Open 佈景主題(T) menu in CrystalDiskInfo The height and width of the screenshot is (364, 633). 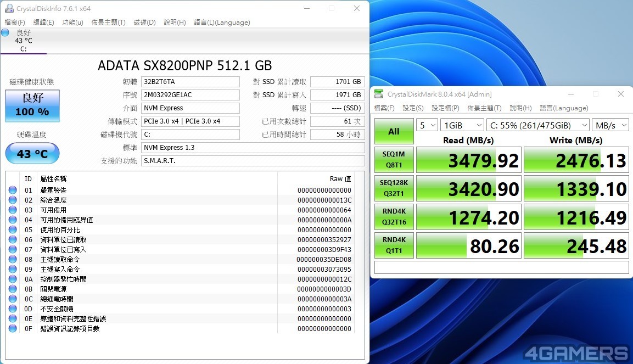(x=108, y=22)
